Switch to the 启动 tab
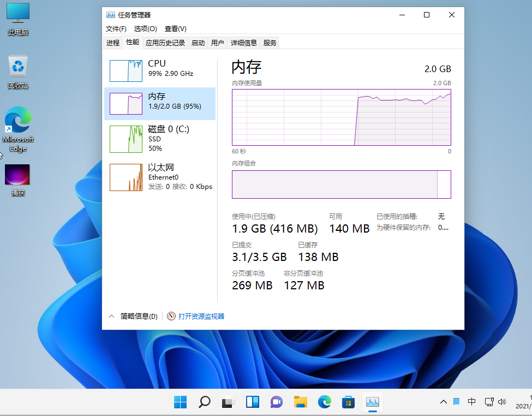 tap(198, 43)
